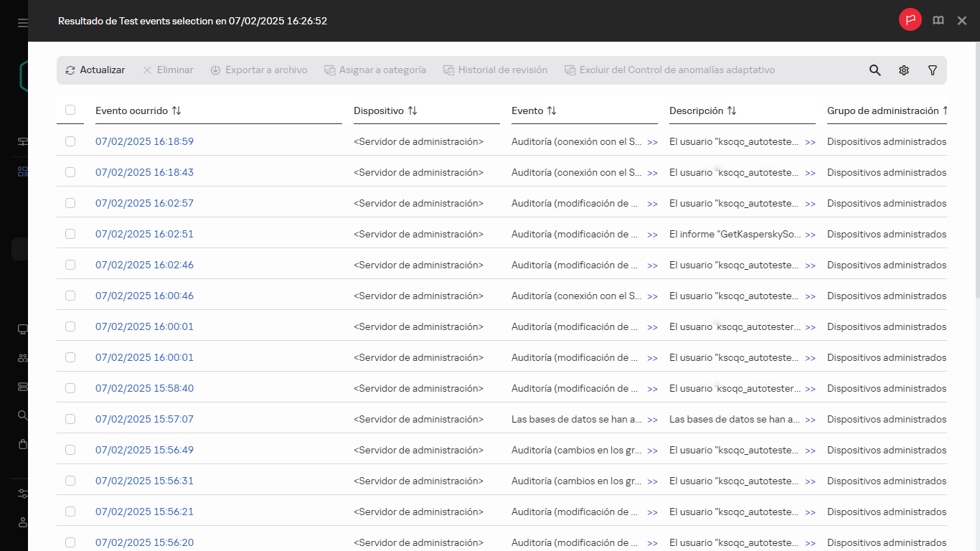
Task: Toggle the select-all checkbox in header
Action: pos(70,110)
